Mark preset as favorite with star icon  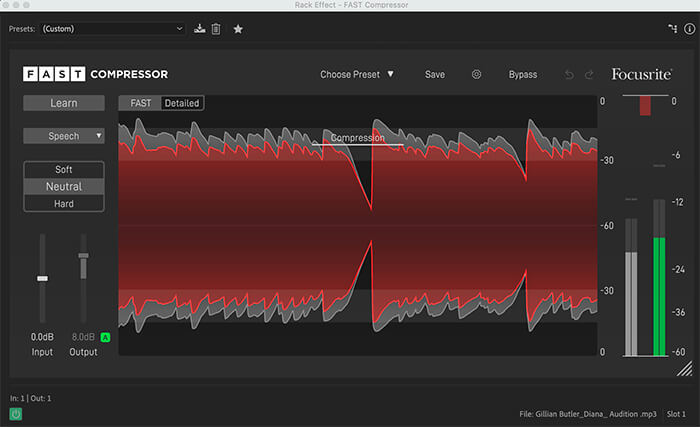tap(238, 29)
